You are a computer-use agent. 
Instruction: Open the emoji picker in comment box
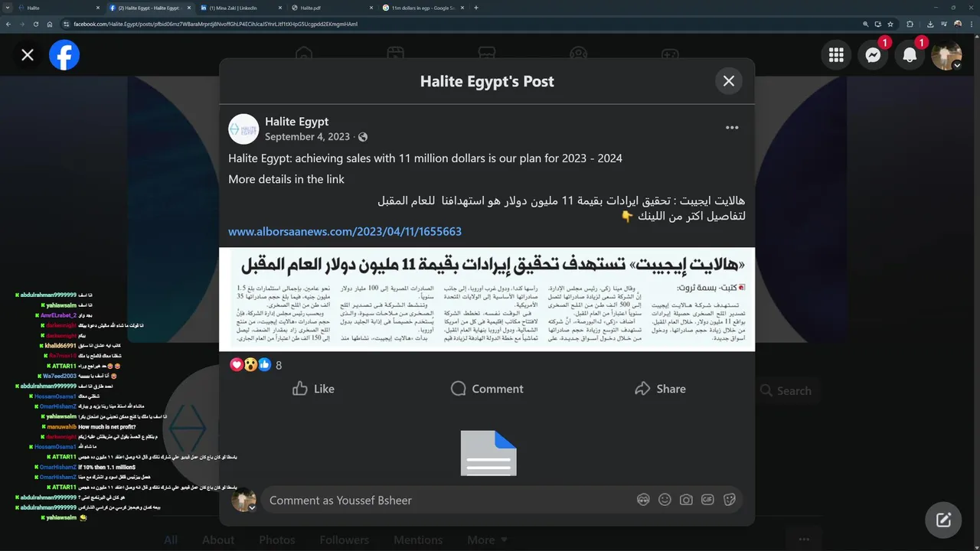pos(665,500)
